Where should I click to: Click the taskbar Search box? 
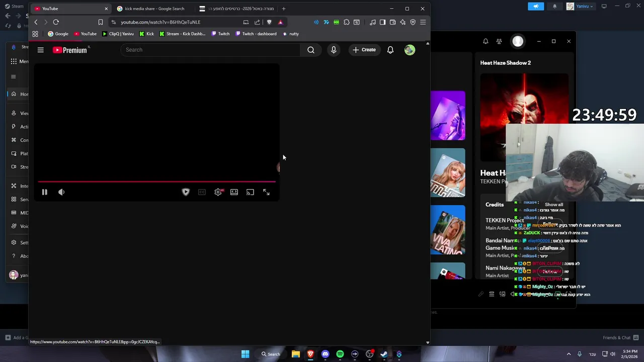click(271, 354)
